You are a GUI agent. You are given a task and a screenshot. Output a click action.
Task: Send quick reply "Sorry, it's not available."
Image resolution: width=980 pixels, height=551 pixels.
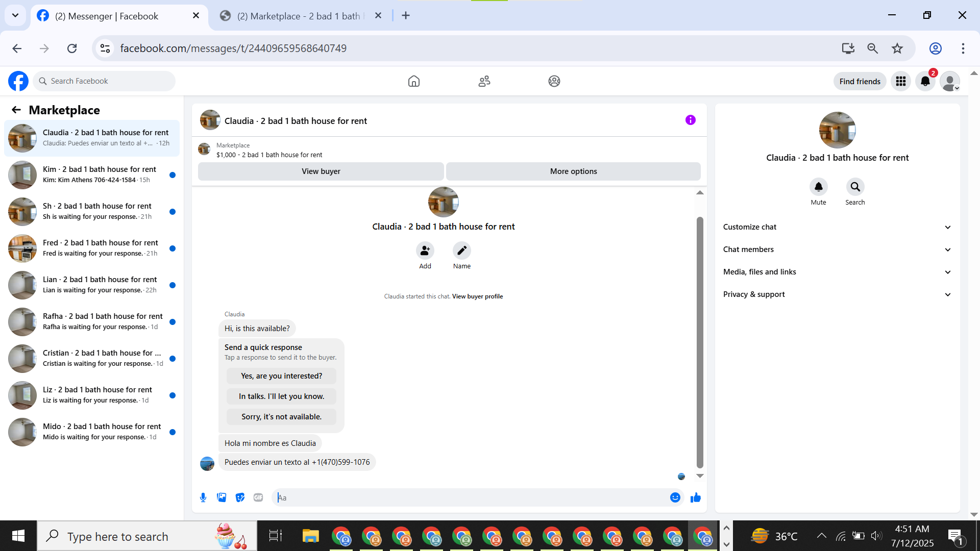tap(281, 417)
